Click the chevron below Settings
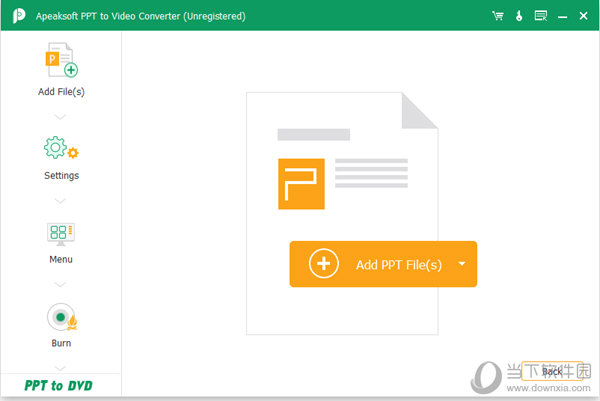Screen dimensions: 600x401 pyautogui.click(x=60, y=200)
